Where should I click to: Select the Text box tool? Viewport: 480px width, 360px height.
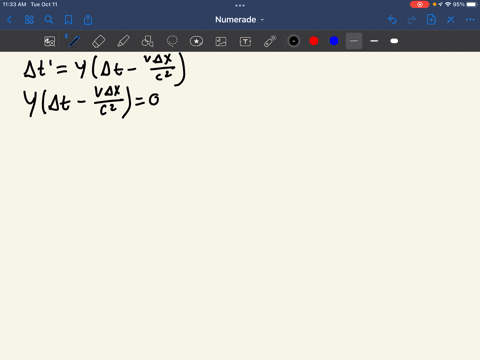pyautogui.click(x=245, y=41)
